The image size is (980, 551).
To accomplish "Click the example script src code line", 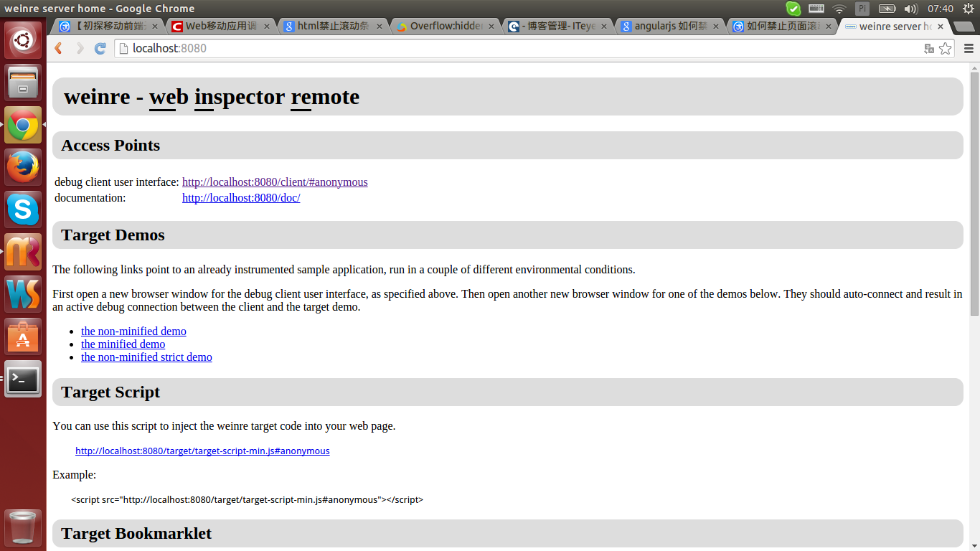I will point(247,500).
